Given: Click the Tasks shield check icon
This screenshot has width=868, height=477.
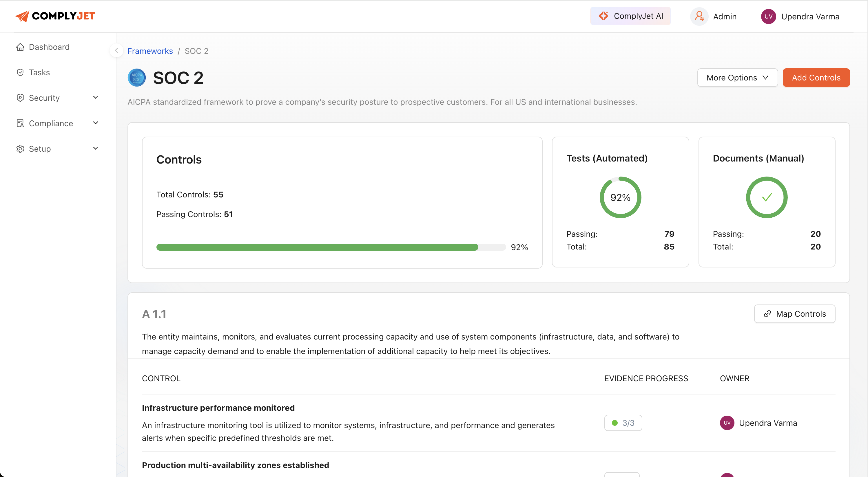Looking at the screenshot, I should click(x=20, y=72).
